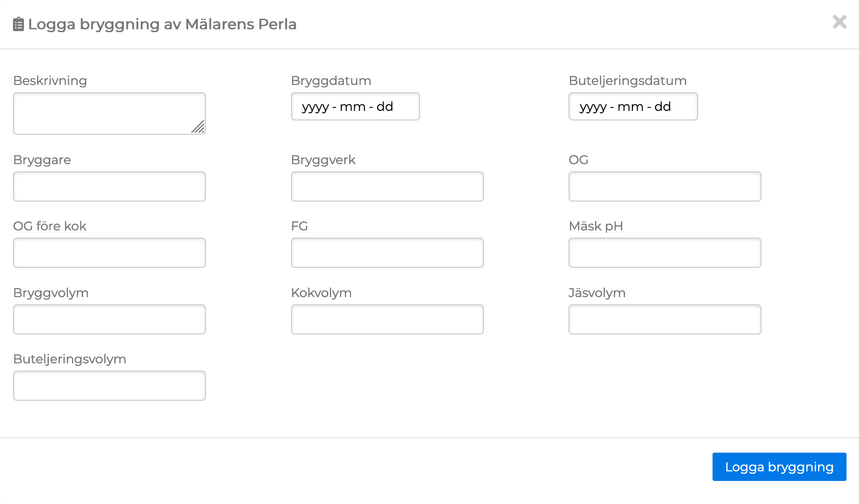
Task: Open the Bryggdatum date field
Action: (355, 107)
